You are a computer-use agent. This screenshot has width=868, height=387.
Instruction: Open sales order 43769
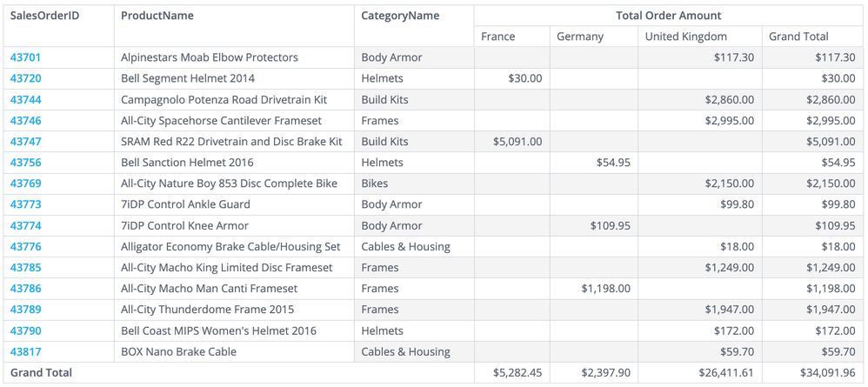tap(25, 183)
